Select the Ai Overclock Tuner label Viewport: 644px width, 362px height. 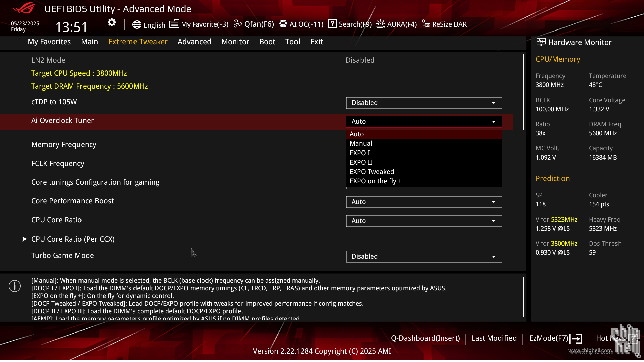(x=62, y=121)
